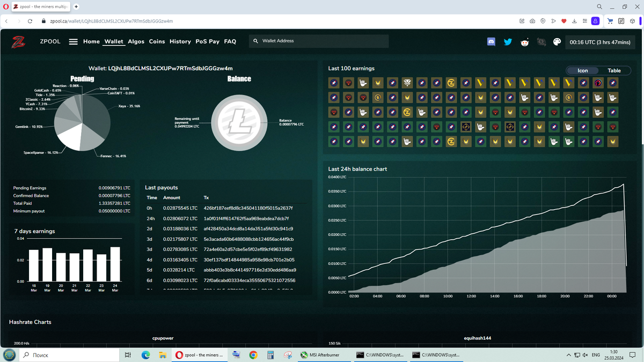Open the FAQ menu item
644x362 pixels.
[x=230, y=41]
